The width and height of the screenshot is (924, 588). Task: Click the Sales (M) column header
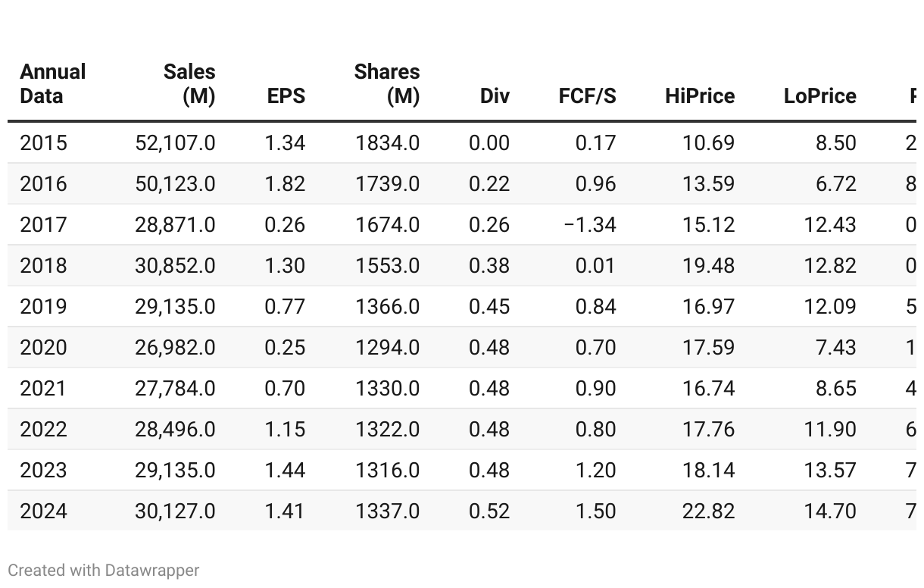pyautogui.click(x=189, y=84)
